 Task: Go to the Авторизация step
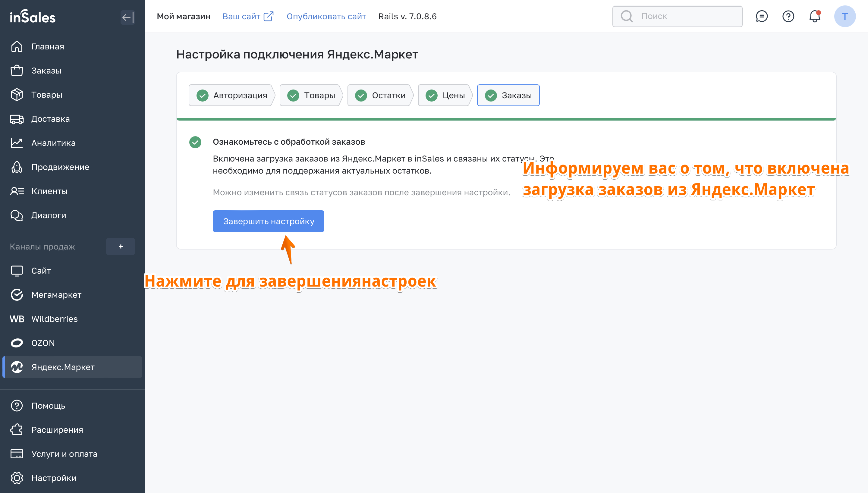pos(232,96)
